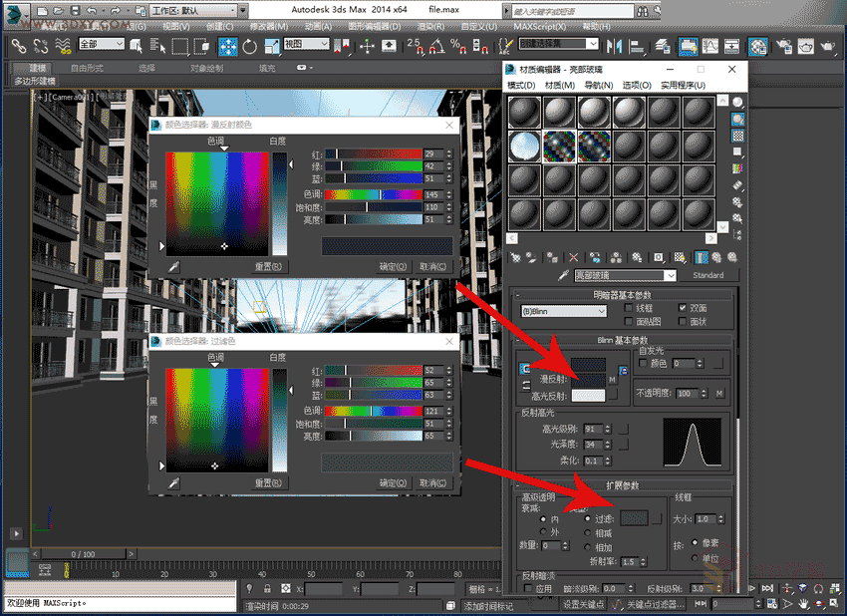847x616 pixels.
Task: Click the Video Color Check icon
Action: pyautogui.click(x=737, y=168)
